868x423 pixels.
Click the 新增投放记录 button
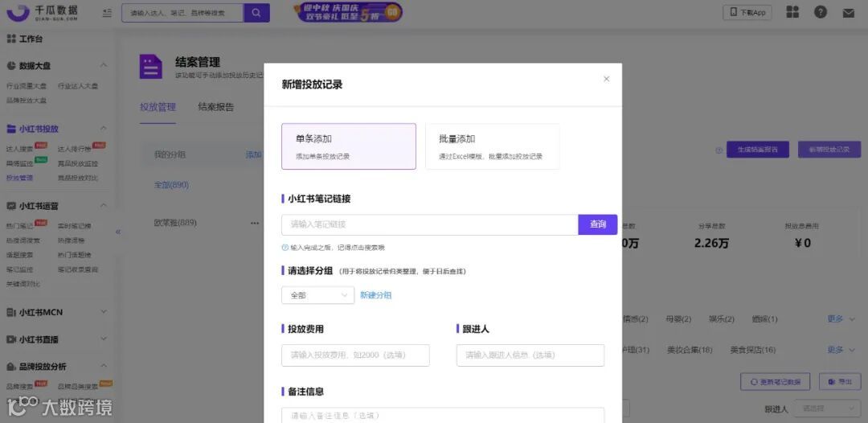(x=829, y=150)
